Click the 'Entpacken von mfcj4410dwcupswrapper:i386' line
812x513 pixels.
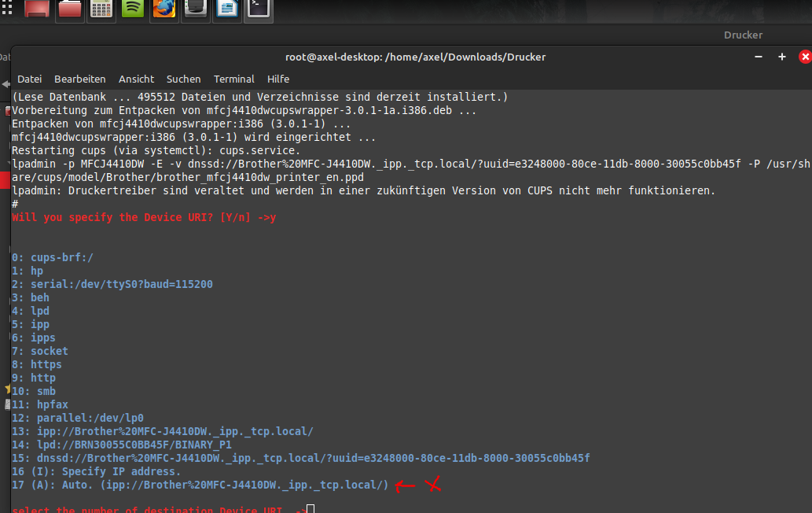(x=182, y=124)
